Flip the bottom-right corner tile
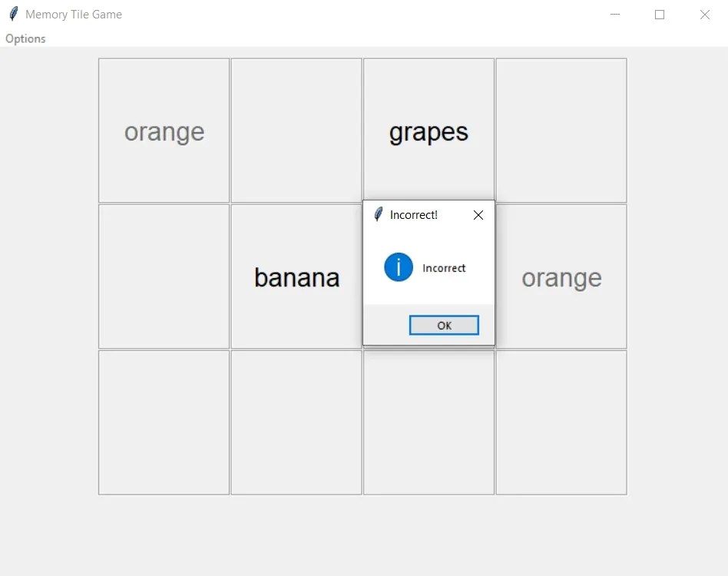This screenshot has height=576, width=728. (561, 422)
